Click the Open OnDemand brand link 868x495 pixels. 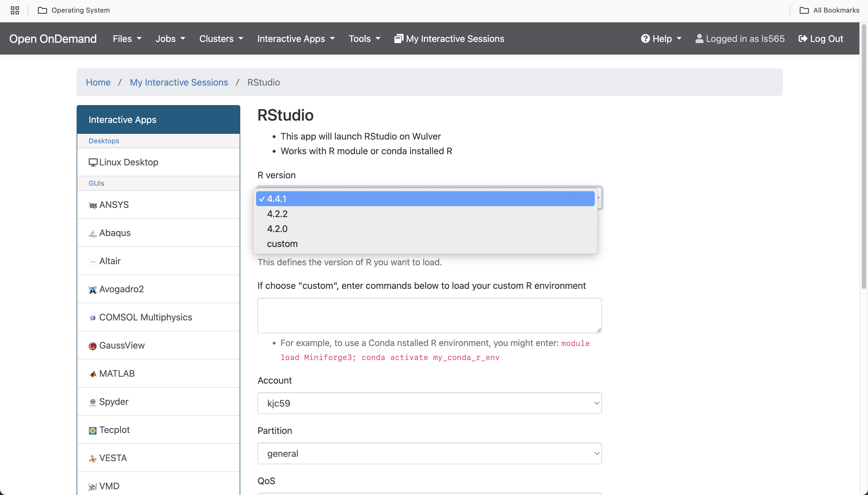tap(53, 38)
